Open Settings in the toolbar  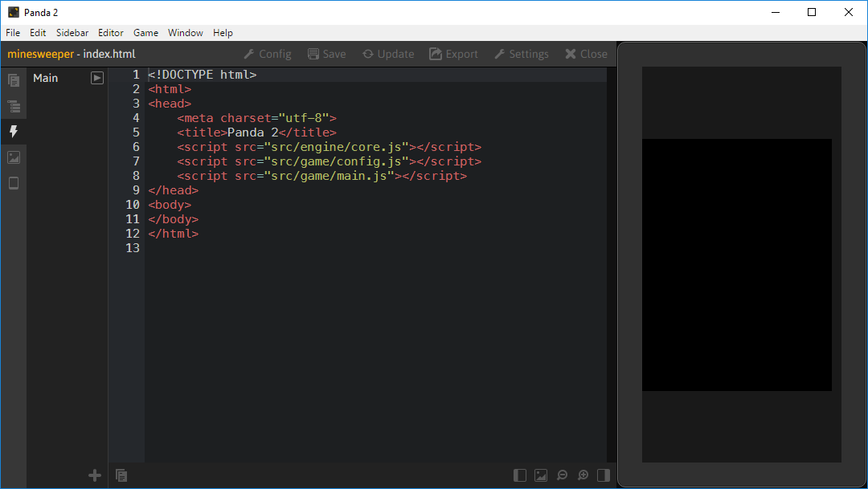click(522, 55)
